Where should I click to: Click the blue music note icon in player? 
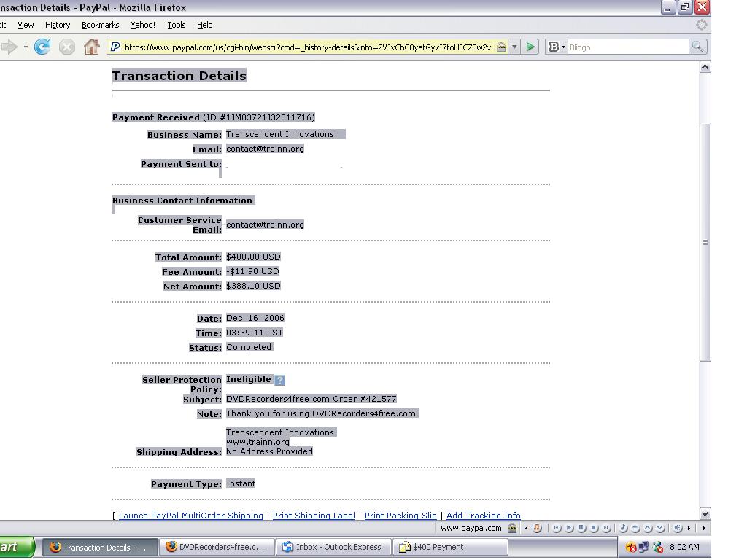623,528
